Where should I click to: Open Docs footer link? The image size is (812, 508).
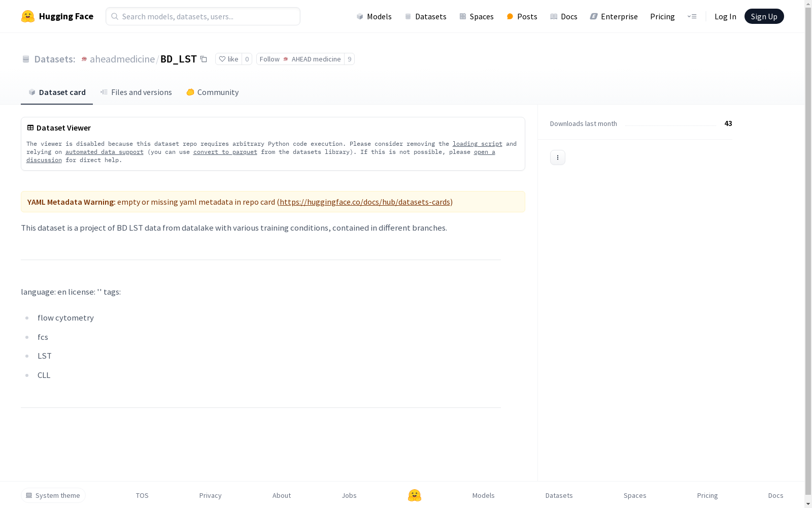click(775, 495)
